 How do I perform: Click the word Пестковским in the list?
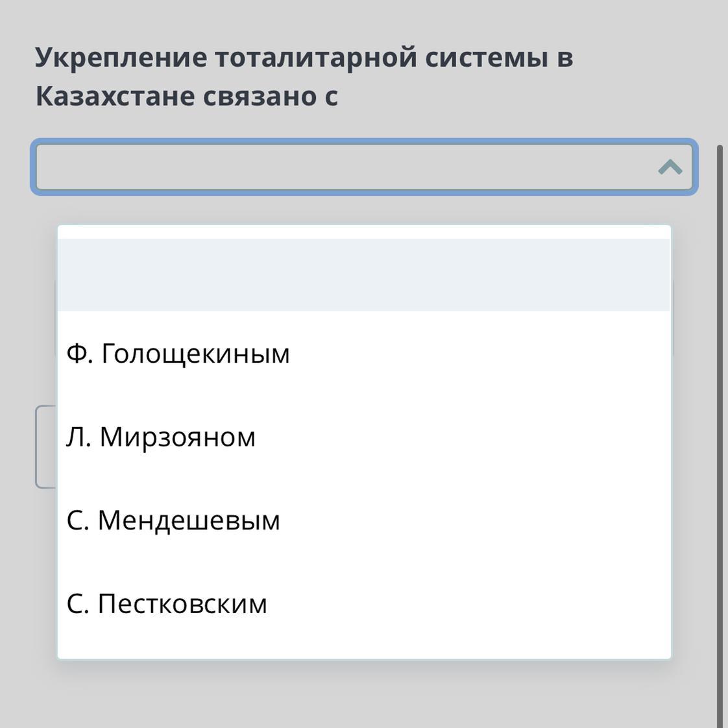182,604
